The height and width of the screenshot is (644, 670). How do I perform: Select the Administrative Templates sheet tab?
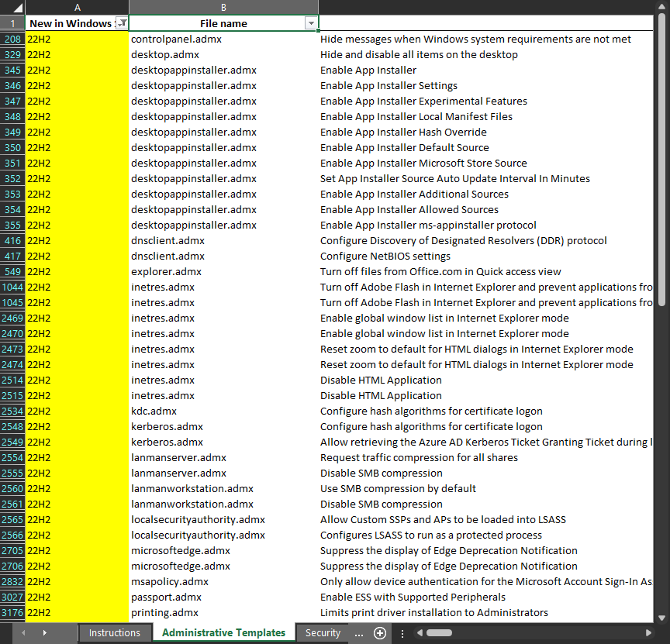(x=223, y=633)
